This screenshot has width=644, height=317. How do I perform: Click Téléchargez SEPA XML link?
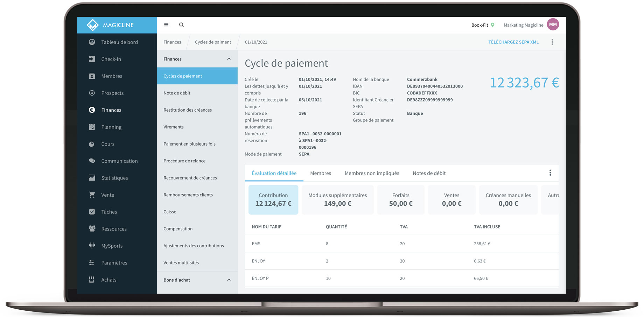click(x=513, y=42)
